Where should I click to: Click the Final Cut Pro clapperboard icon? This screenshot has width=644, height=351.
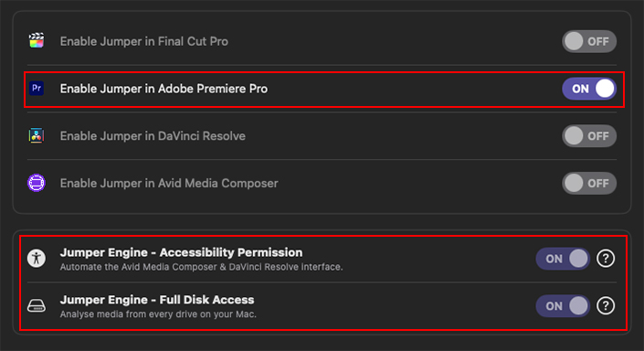pos(37,41)
